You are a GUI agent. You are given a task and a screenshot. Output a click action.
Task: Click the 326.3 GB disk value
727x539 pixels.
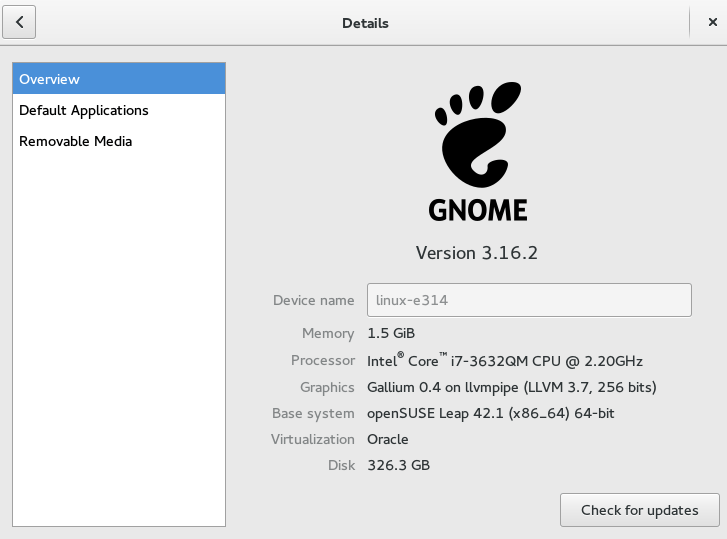coord(399,465)
